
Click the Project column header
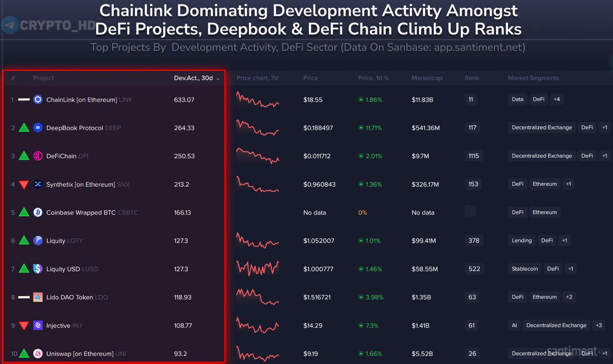43,78
